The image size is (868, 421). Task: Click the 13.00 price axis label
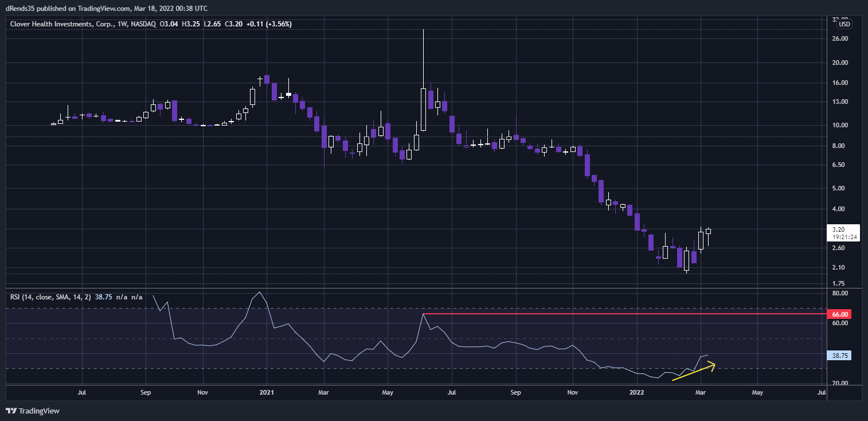coord(840,102)
